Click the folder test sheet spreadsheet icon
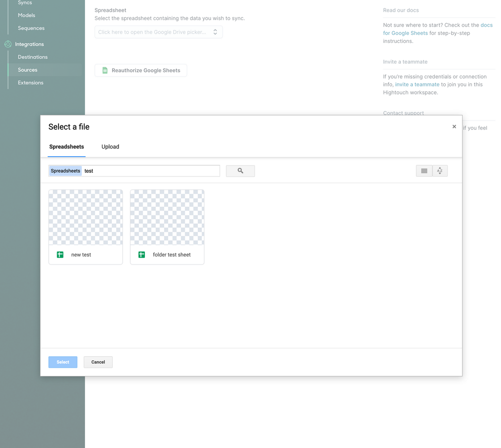Image resolution: width=501 pixels, height=448 pixels. tap(142, 255)
